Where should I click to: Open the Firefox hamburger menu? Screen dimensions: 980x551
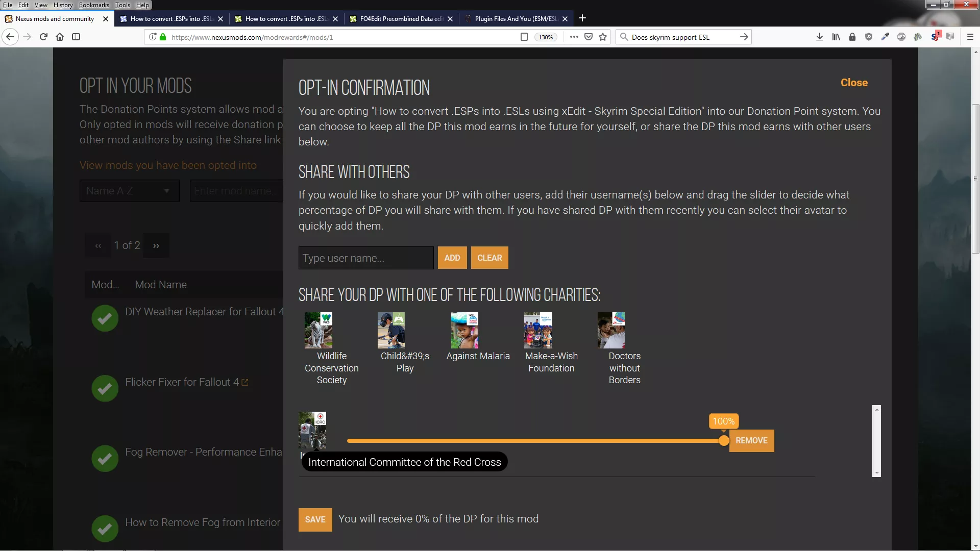(970, 37)
